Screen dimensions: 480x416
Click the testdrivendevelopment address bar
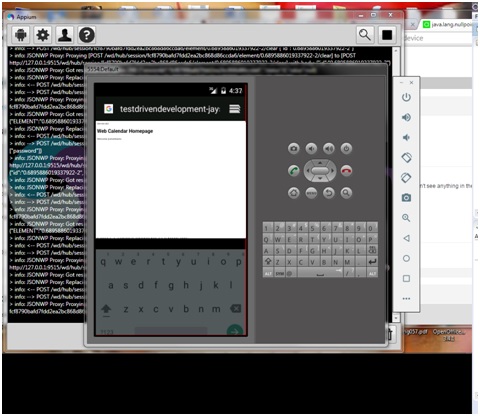(x=170, y=109)
